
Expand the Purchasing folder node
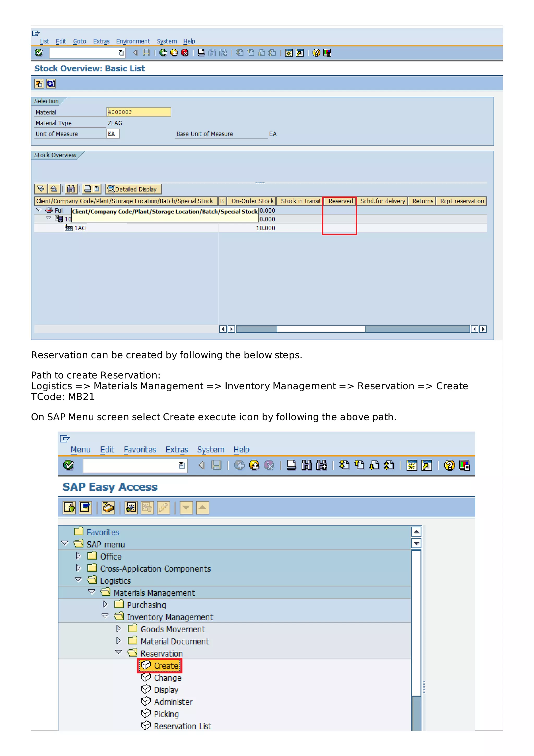click(x=105, y=604)
